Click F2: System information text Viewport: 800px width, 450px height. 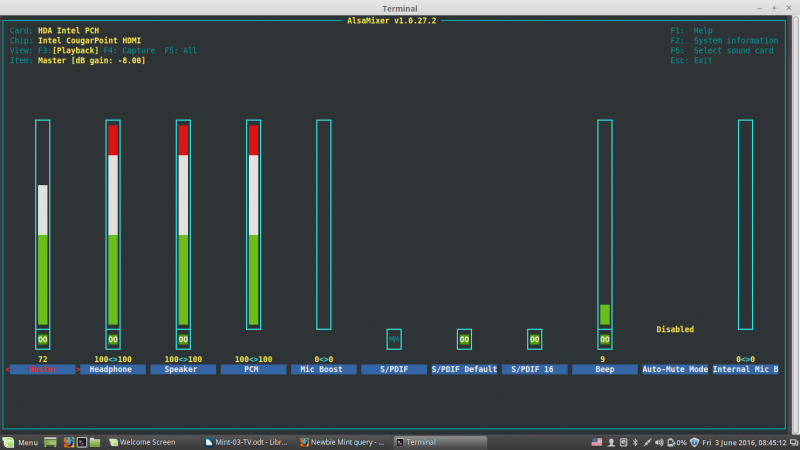tap(724, 40)
